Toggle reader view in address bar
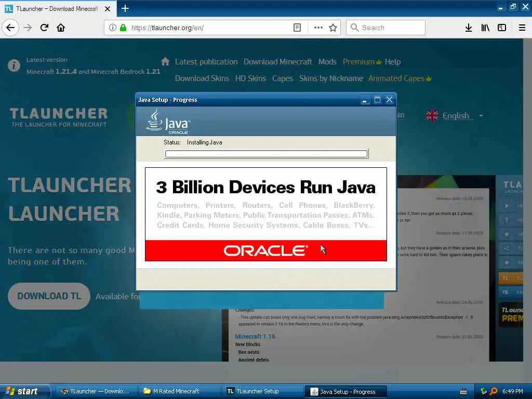The width and height of the screenshot is (532, 399). tap(297, 28)
